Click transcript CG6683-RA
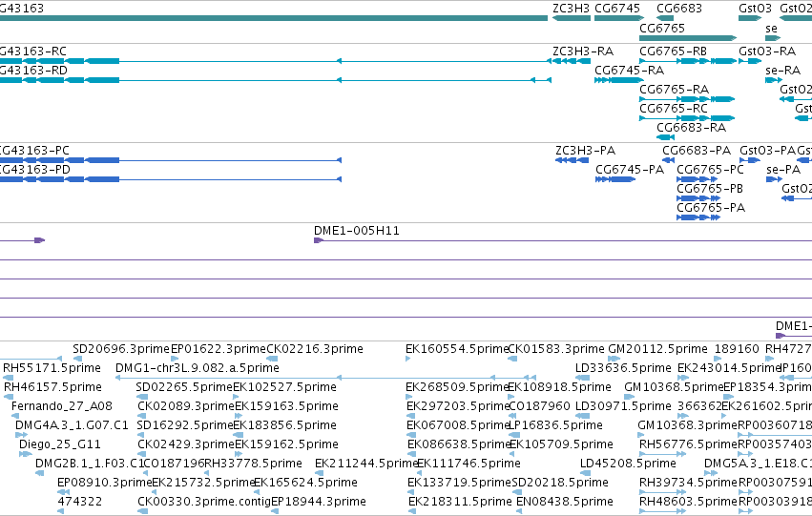This screenshot has height=516, width=812. click(665, 137)
